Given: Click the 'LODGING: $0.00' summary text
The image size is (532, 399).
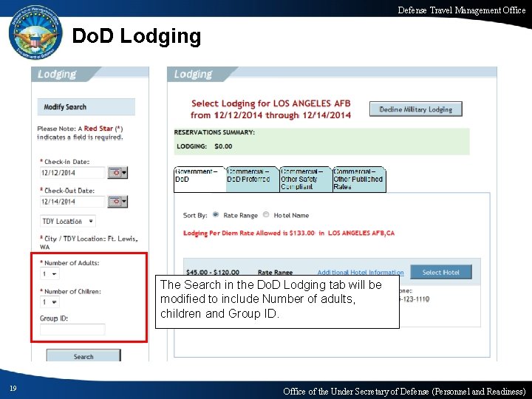Looking at the screenshot, I should tap(205, 146).
